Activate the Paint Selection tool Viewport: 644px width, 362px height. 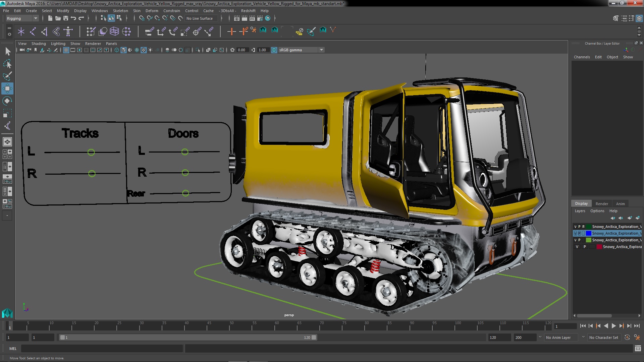tap(7, 76)
